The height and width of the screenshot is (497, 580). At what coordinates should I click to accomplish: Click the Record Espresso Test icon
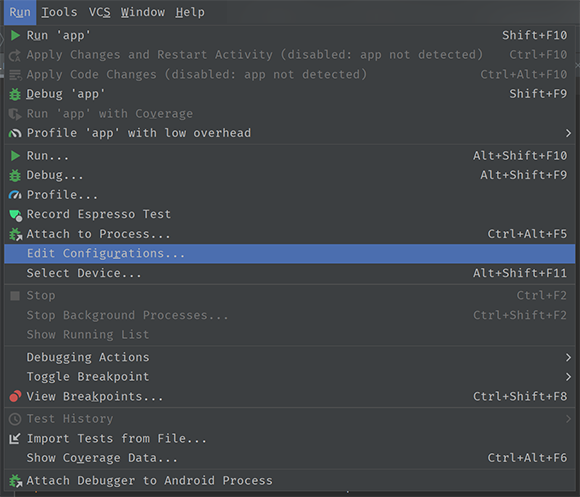[16, 215]
